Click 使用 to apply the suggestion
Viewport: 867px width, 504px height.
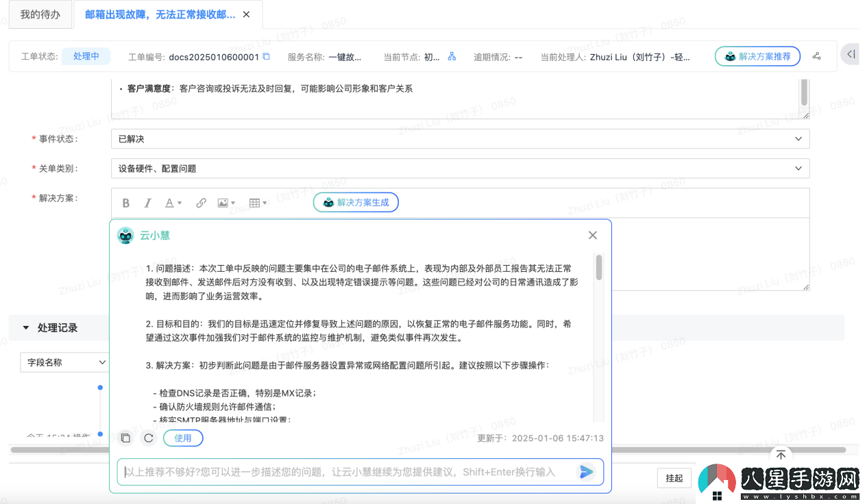(x=183, y=438)
